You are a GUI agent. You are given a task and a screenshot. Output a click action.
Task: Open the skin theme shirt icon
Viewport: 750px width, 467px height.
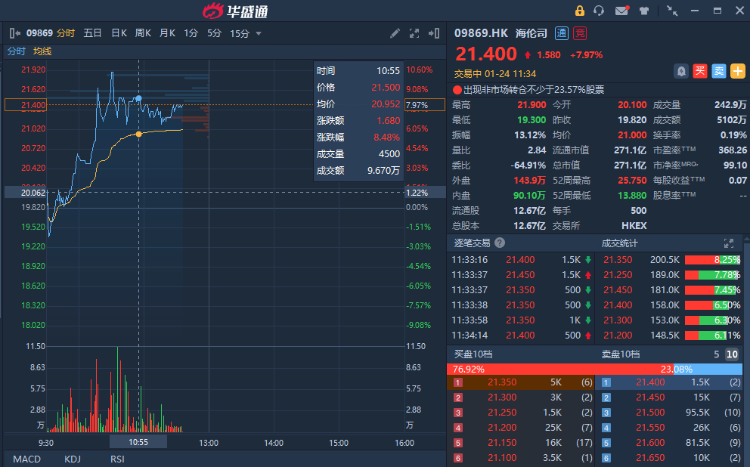pyautogui.click(x=644, y=11)
